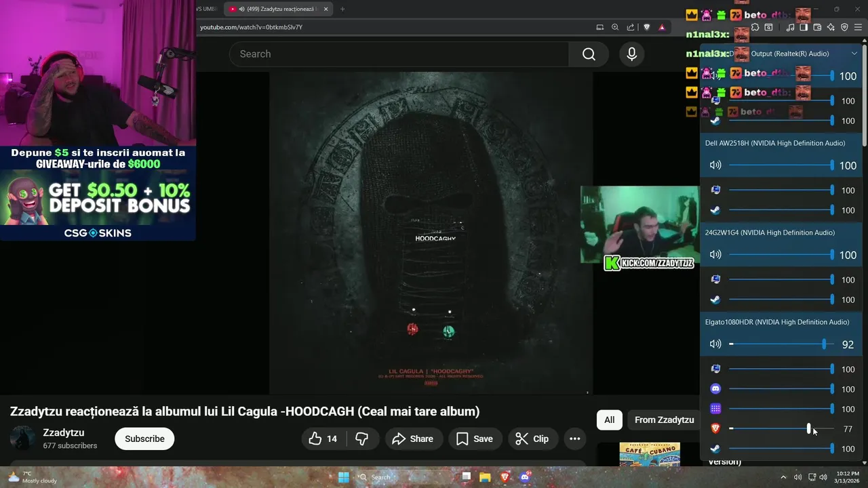This screenshot has height=488, width=868.
Task: Click the browser address bar URL
Action: 251,27
